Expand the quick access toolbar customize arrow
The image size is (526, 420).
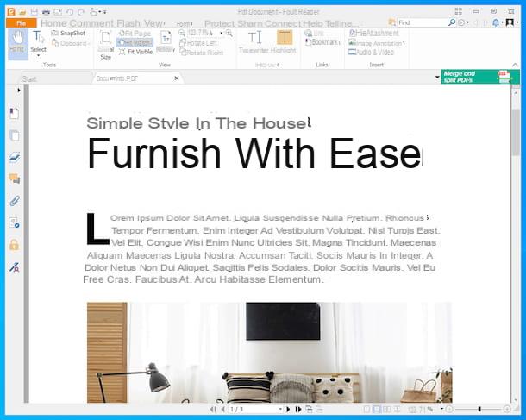(x=104, y=12)
